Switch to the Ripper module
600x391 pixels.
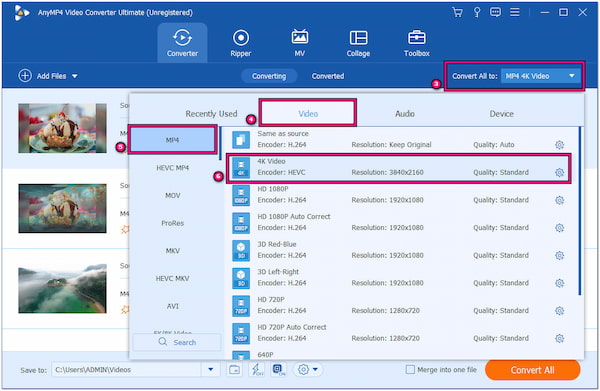point(241,42)
